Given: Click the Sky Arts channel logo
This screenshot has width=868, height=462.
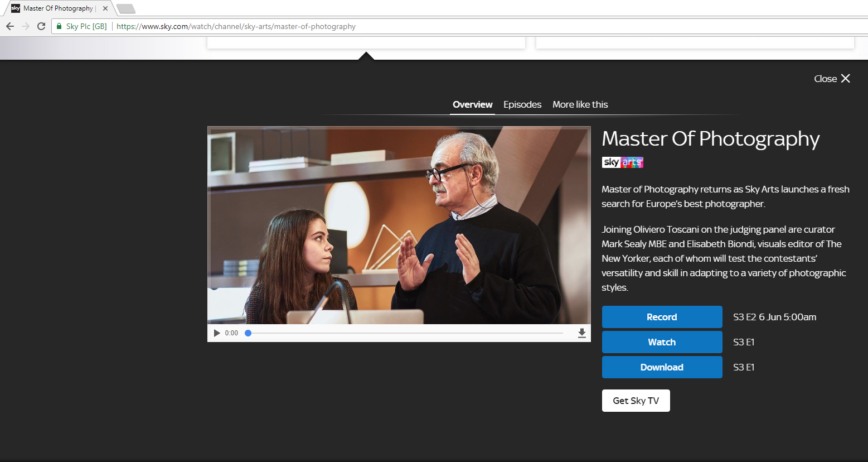Looking at the screenshot, I should pyautogui.click(x=622, y=162).
